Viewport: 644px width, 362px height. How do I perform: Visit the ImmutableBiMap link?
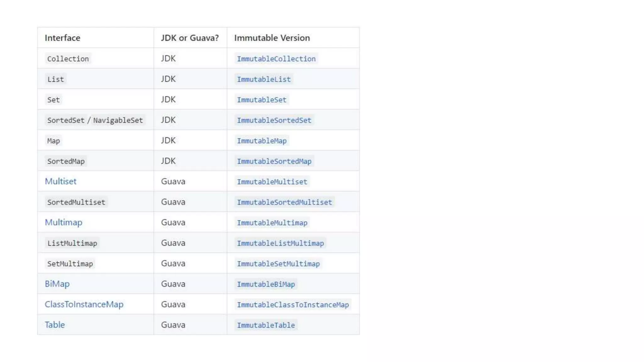coord(266,284)
